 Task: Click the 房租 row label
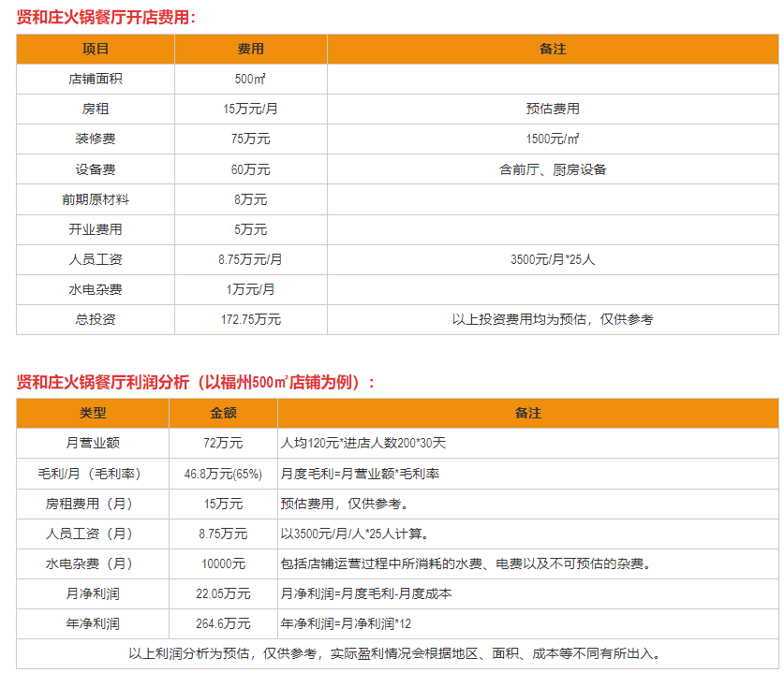click(x=96, y=109)
